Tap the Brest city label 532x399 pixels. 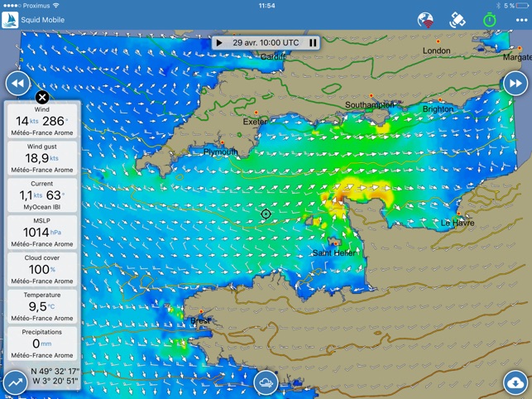tap(200, 320)
